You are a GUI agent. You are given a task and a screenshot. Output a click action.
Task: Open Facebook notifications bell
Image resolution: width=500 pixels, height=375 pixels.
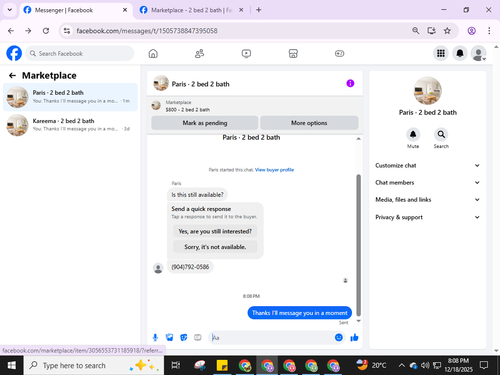460,53
